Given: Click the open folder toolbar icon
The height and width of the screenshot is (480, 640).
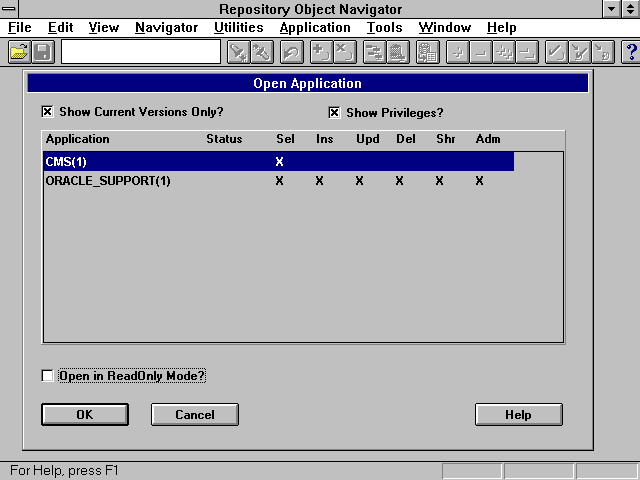Looking at the screenshot, I should 18,52.
